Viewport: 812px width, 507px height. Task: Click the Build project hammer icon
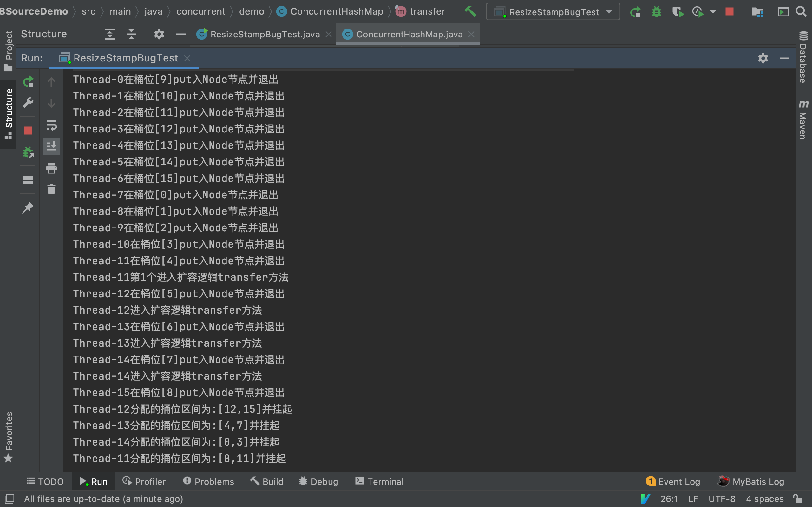470,12
